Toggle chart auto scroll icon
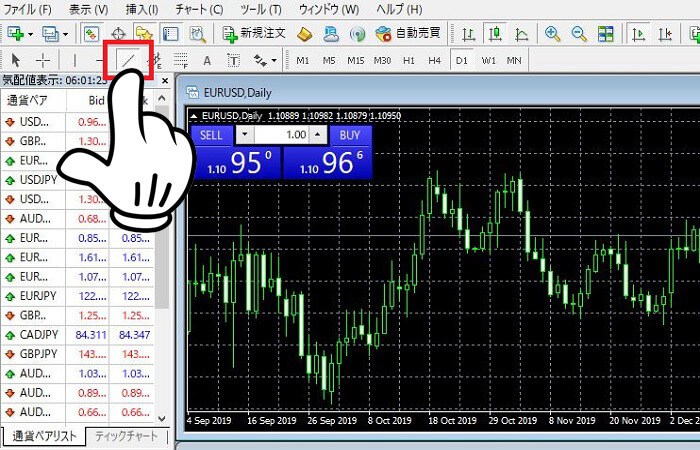700x450 pixels. tap(638, 34)
